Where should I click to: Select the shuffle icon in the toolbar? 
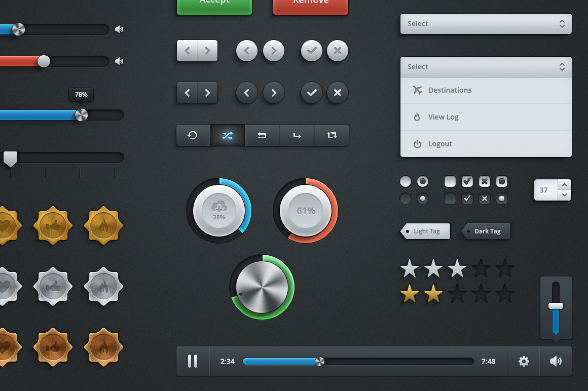tap(228, 135)
